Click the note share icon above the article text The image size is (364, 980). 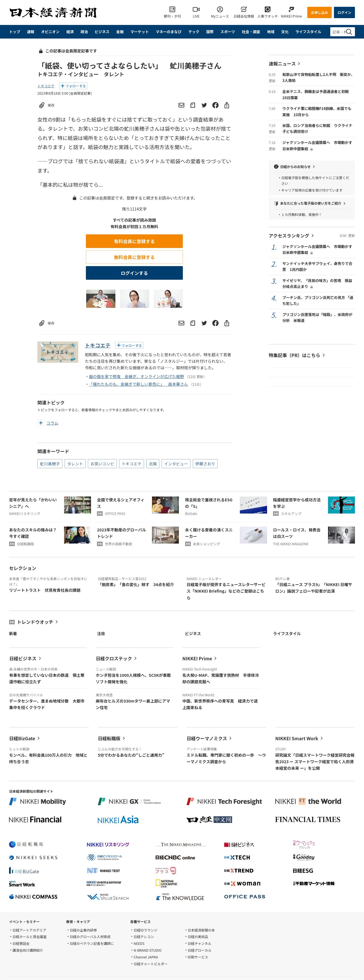coord(193,105)
